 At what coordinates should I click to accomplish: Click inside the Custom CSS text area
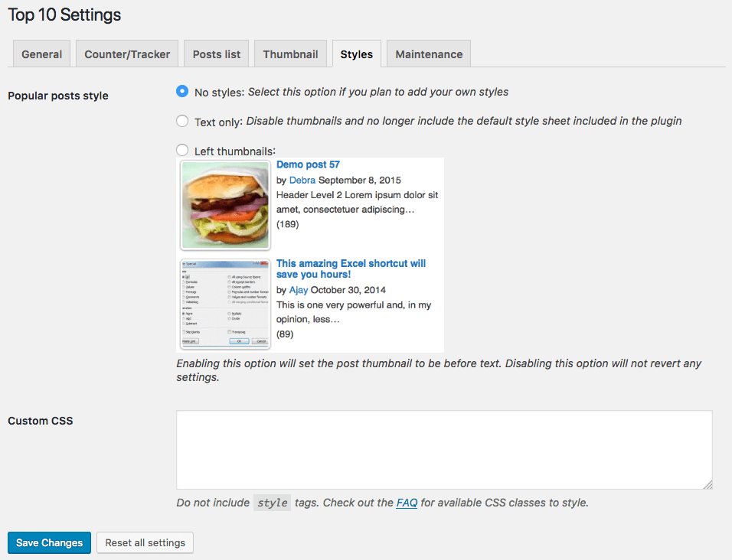(x=444, y=450)
